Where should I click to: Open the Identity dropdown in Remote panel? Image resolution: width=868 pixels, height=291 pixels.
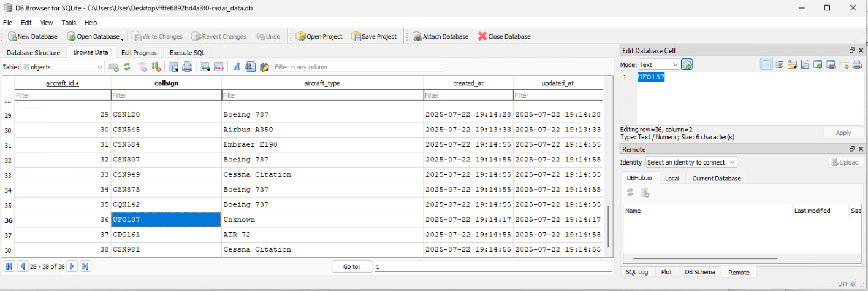click(x=691, y=163)
